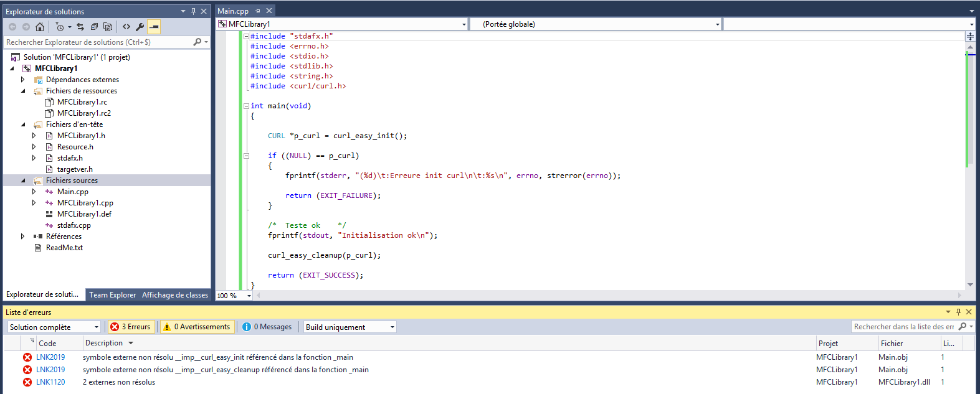Click the Forward arrow in Solution Explorer toolbar
The width and height of the screenshot is (980, 394).
click(26, 27)
